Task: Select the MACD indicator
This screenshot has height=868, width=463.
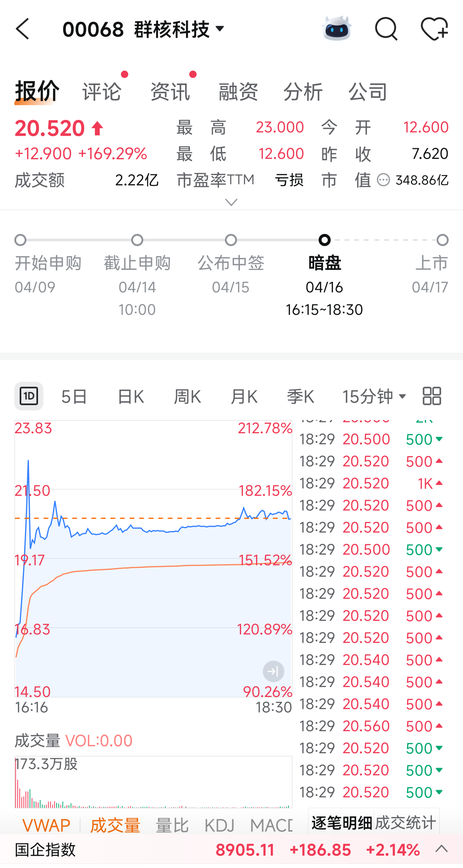Action: coord(272,825)
